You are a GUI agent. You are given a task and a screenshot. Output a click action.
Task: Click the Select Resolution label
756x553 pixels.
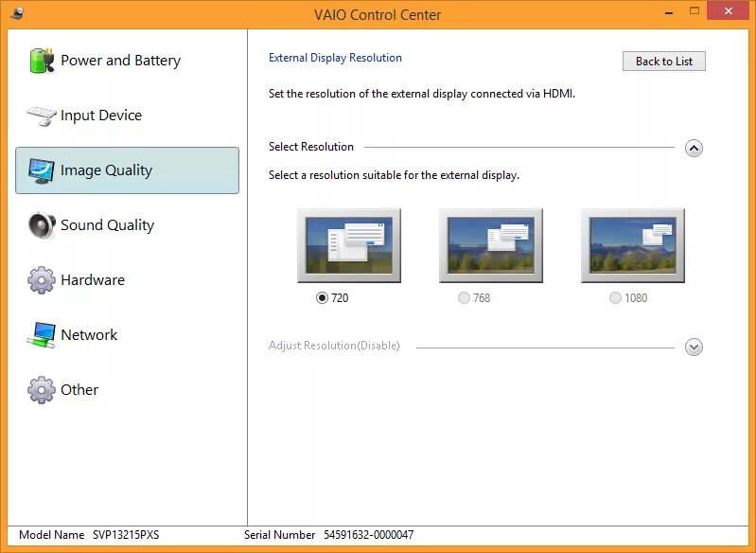click(311, 147)
